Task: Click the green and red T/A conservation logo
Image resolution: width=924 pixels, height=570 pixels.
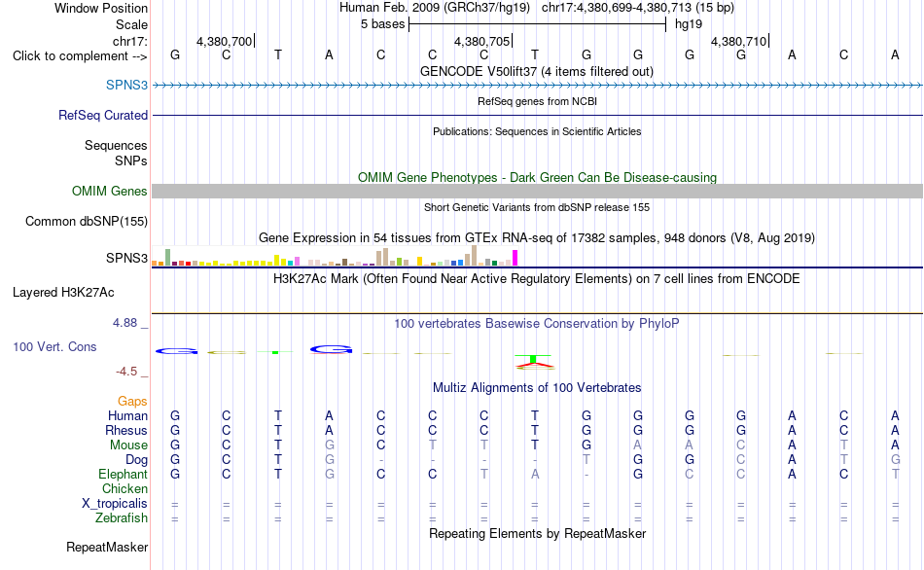Action: [x=534, y=362]
